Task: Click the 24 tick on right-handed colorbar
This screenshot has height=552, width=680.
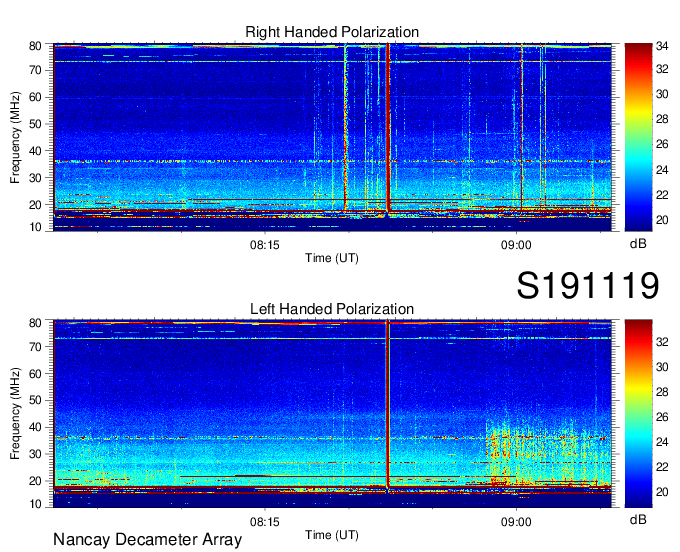Action: pyautogui.click(x=662, y=170)
